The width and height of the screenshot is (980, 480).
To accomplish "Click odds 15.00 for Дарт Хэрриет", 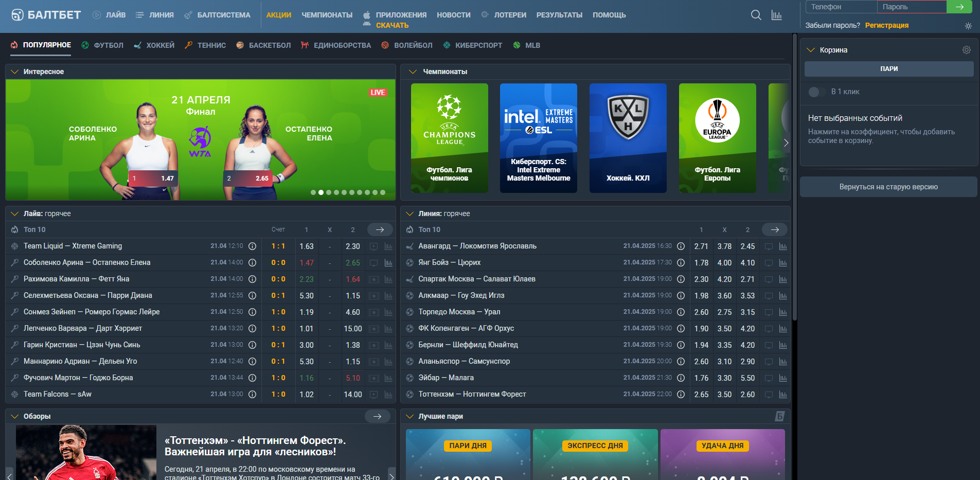I will (353, 329).
